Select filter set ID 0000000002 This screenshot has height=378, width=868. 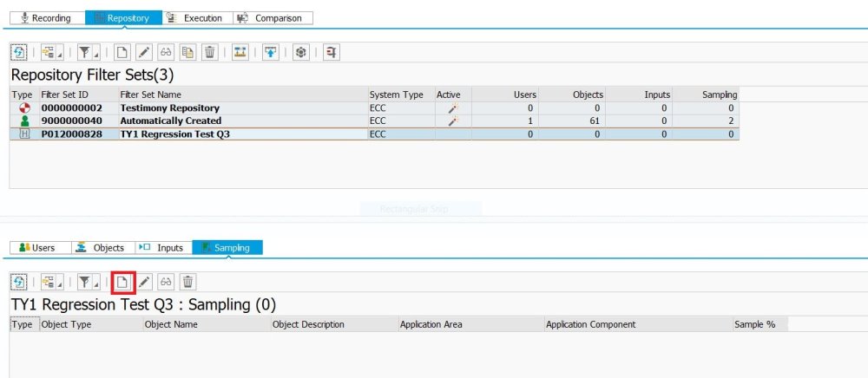(x=71, y=108)
